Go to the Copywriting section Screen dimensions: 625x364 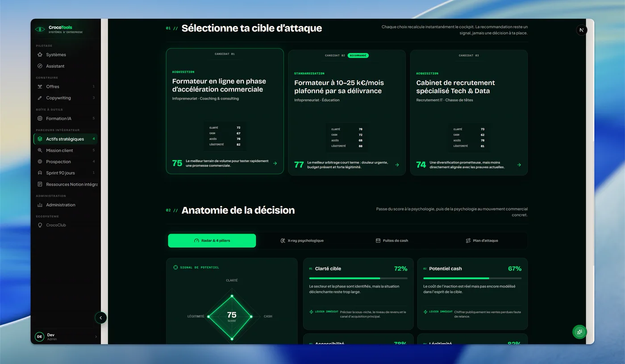(66, 98)
